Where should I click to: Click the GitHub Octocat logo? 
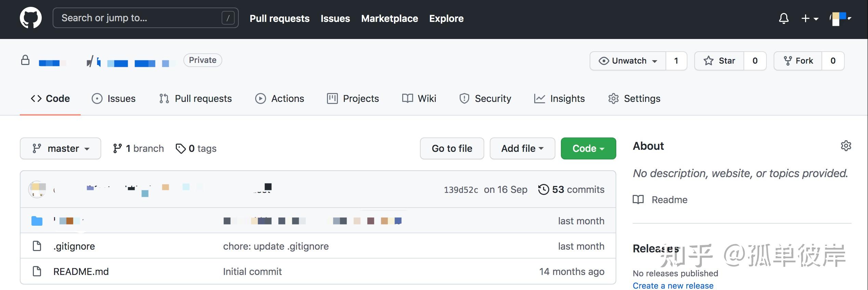pyautogui.click(x=31, y=18)
